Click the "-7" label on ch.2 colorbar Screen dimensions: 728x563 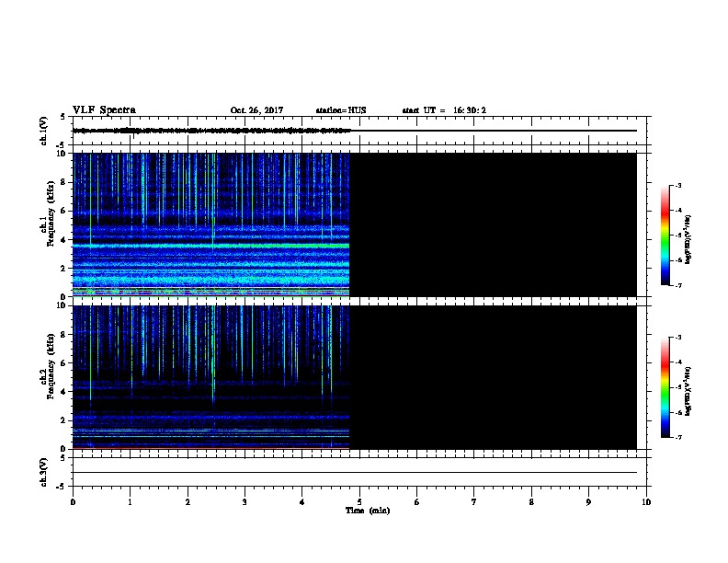677,437
